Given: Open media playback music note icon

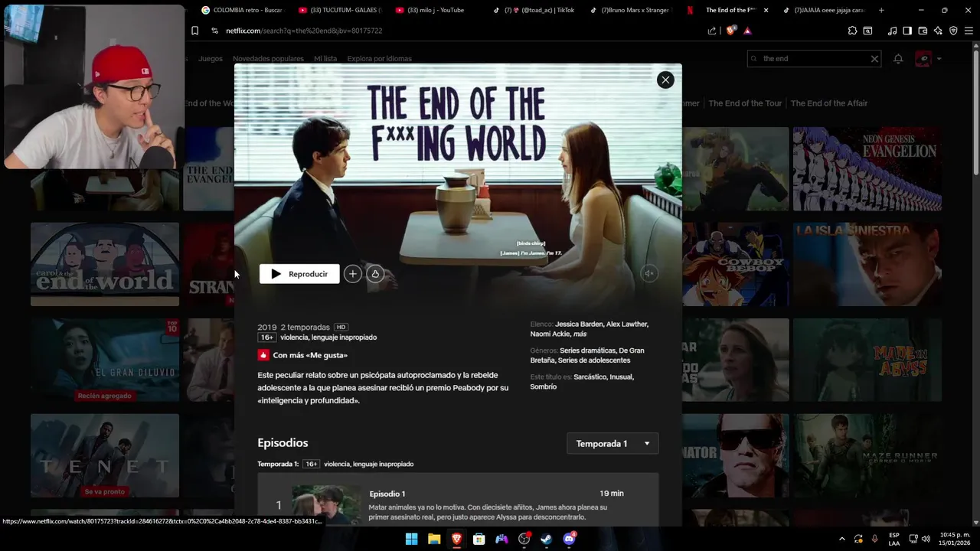Looking at the screenshot, I should point(892,31).
